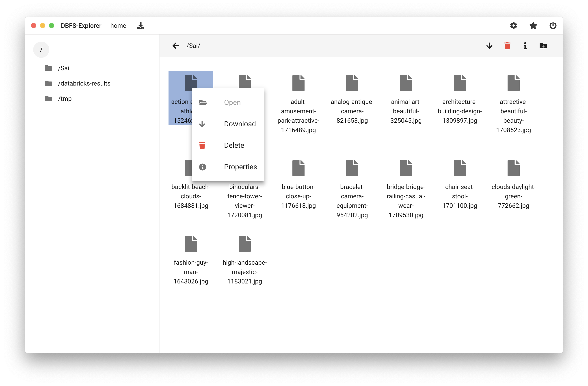Click 'Properties' option in context menu
The height and width of the screenshot is (386, 588).
click(240, 166)
